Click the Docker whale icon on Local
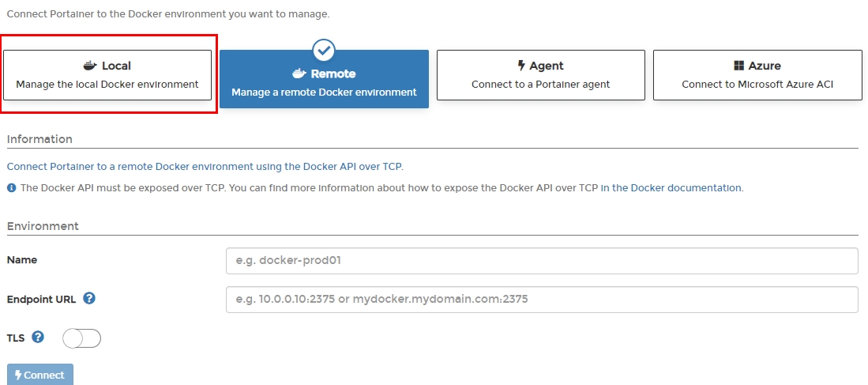This screenshot has height=385, width=868. pyautogui.click(x=90, y=66)
